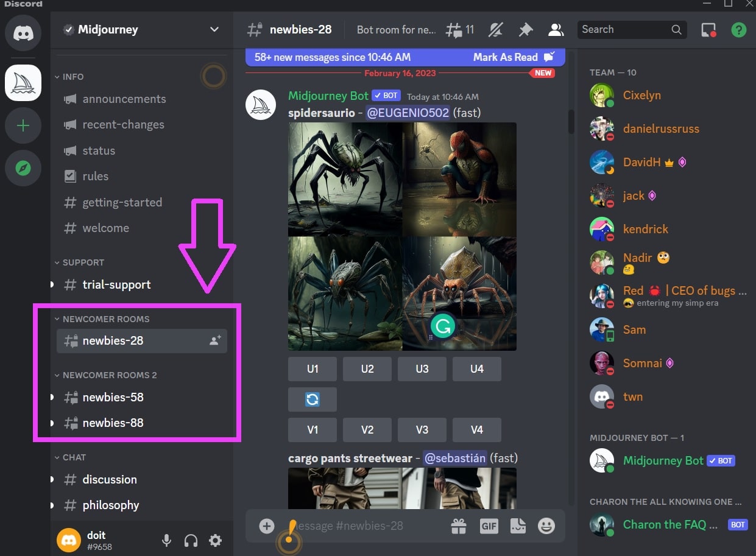Viewport: 756px width, 556px height.
Task: Open the status channel
Action: click(x=142, y=150)
